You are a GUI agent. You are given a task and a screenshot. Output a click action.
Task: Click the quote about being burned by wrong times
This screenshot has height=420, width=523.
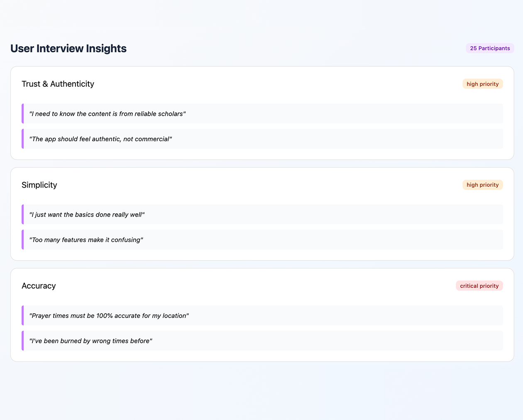click(91, 341)
